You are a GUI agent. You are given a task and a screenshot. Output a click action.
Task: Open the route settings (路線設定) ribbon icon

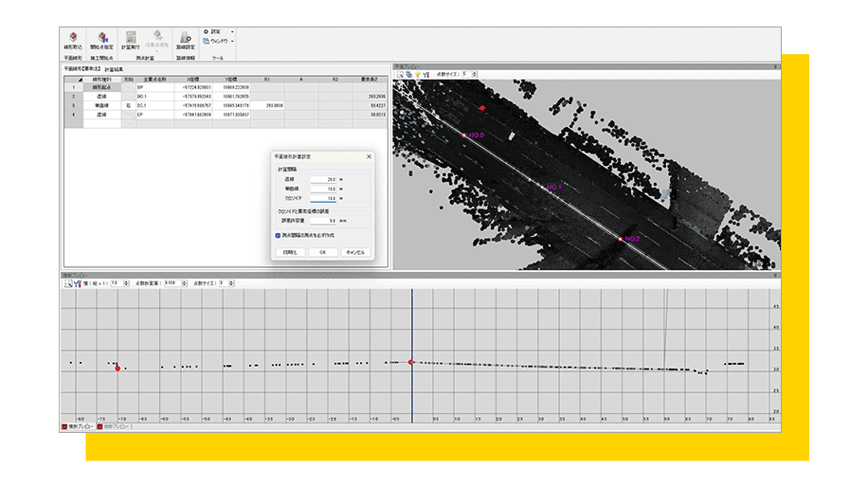pyautogui.click(x=185, y=38)
